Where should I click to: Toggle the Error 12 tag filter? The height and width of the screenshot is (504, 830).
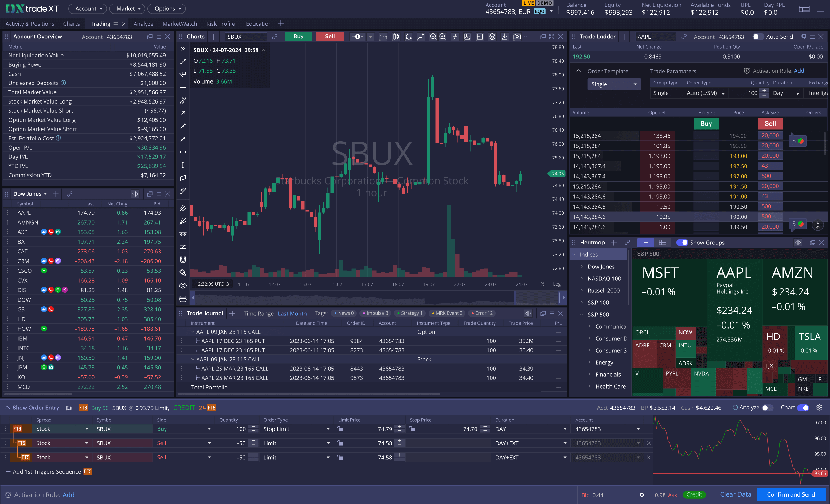(x=482, y=313)
